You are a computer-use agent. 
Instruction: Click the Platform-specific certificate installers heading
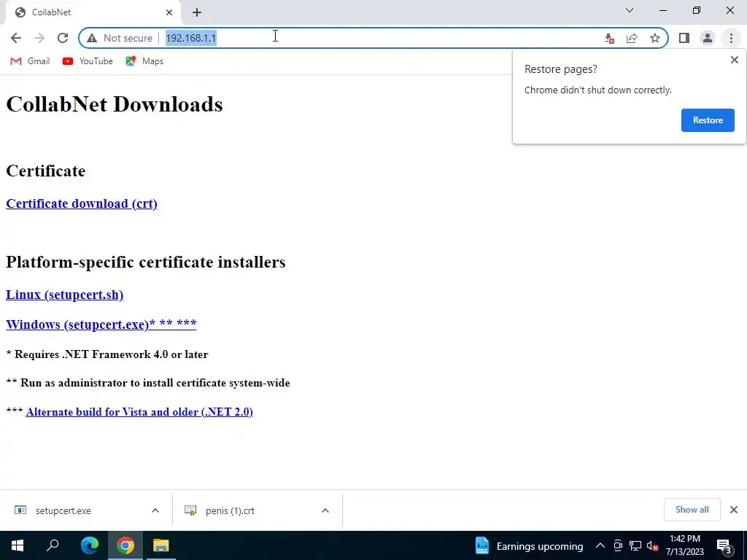pos(146,262)
